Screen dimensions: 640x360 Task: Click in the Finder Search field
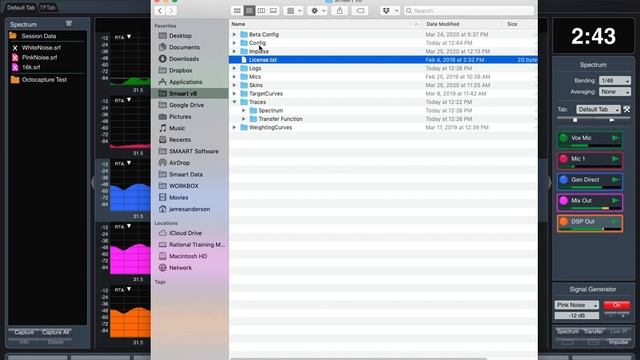(469, 11)
